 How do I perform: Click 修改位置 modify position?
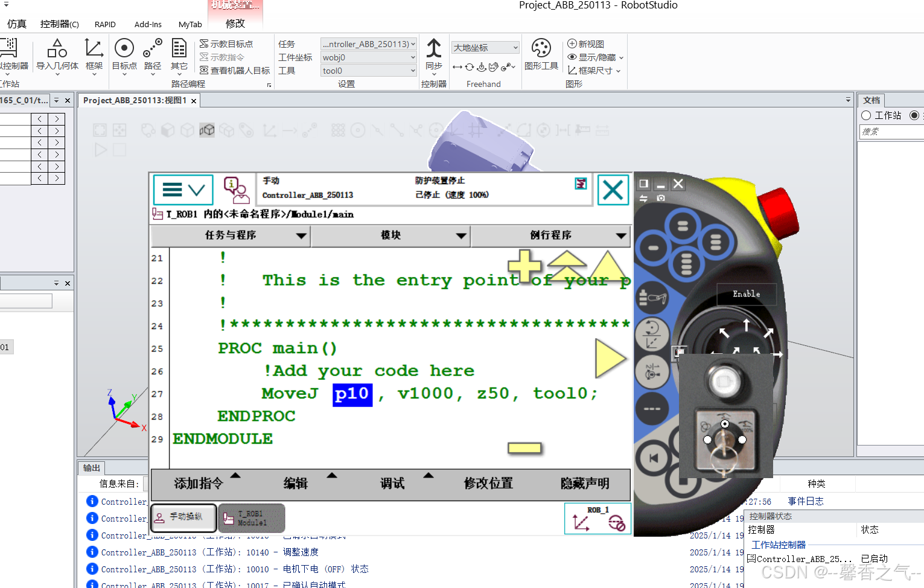(x=488, y=484)
